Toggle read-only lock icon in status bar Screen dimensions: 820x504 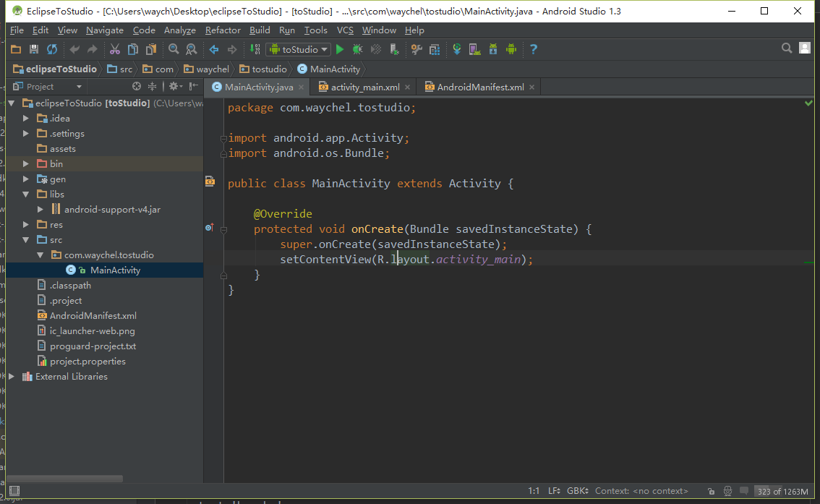(x=712, y=491)
